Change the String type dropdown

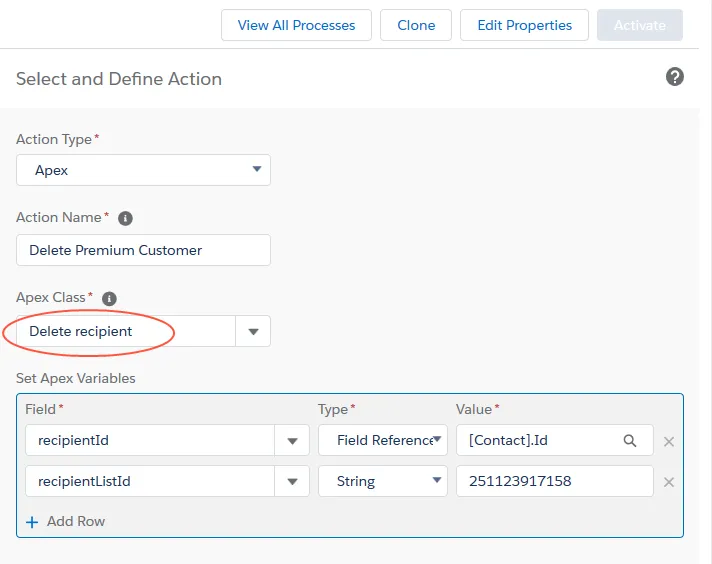383,481
